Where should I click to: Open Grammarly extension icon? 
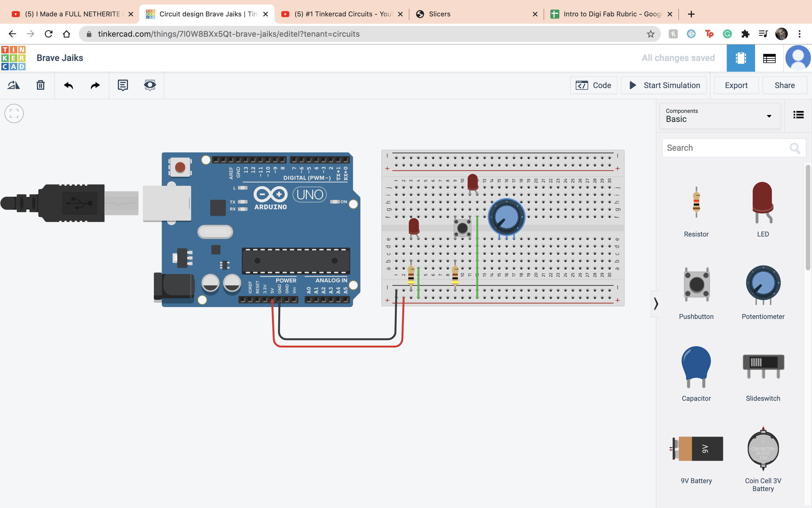(x=727, y=34)
